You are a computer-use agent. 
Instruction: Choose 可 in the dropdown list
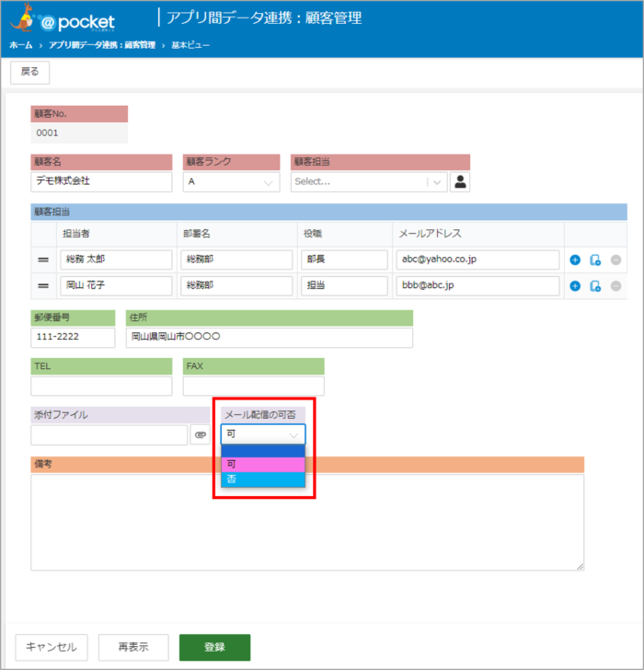tap(263, 465)
